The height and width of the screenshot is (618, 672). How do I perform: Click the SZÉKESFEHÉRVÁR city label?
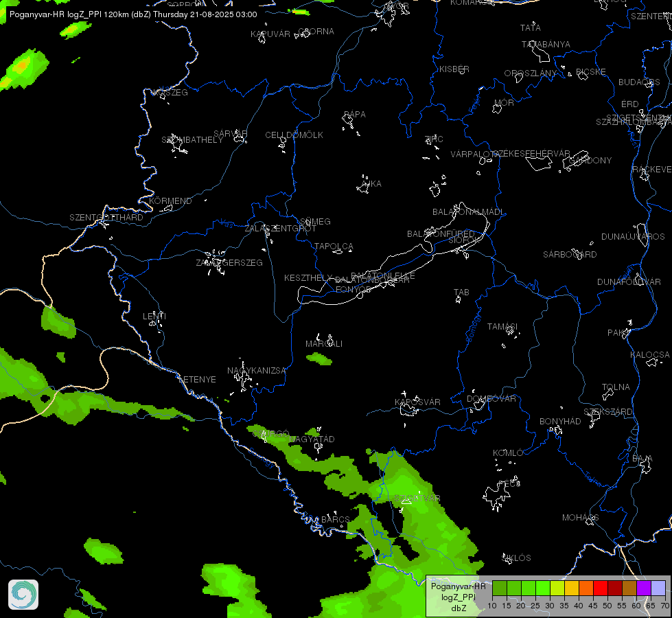point(531,154)
